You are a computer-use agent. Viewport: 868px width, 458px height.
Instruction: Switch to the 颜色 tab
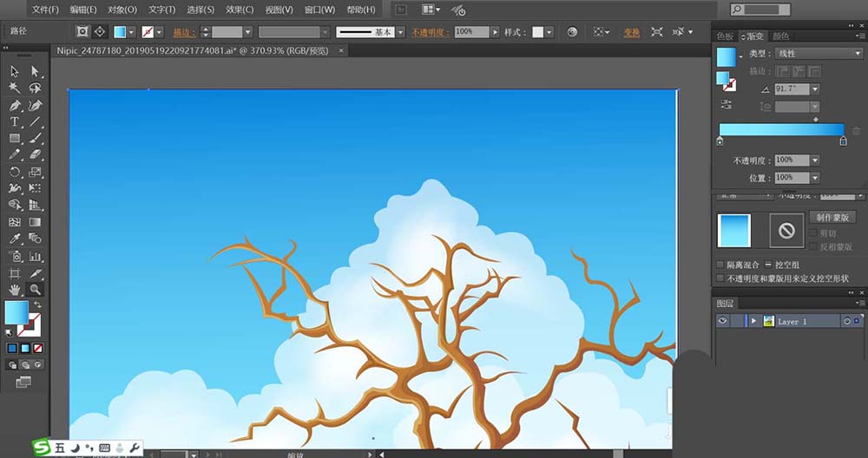781,36
